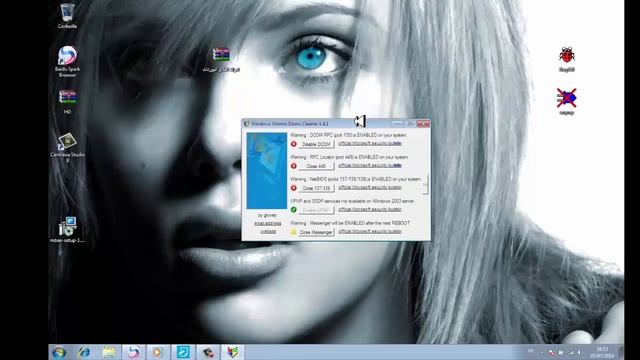Click the Worms Doors Cleaner shield taskbar icon
The image size is (640, 360).
pyautogui.click(x=232, y=352)
